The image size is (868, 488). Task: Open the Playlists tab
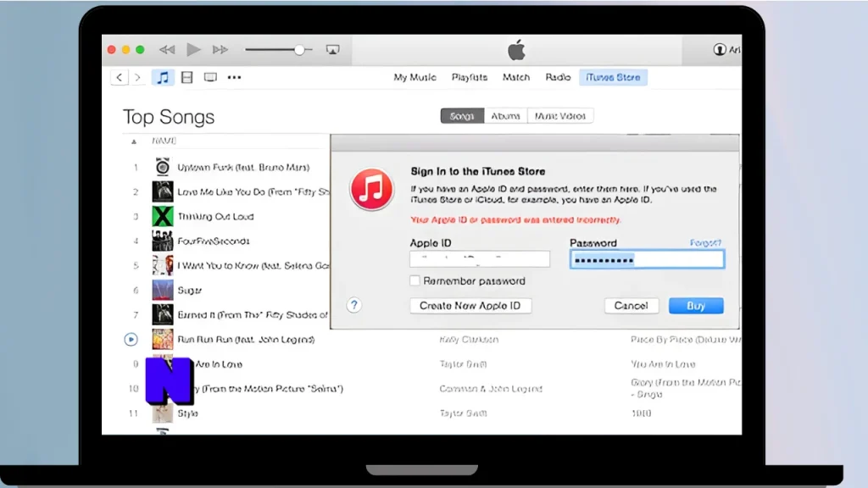tap(470, 77)
